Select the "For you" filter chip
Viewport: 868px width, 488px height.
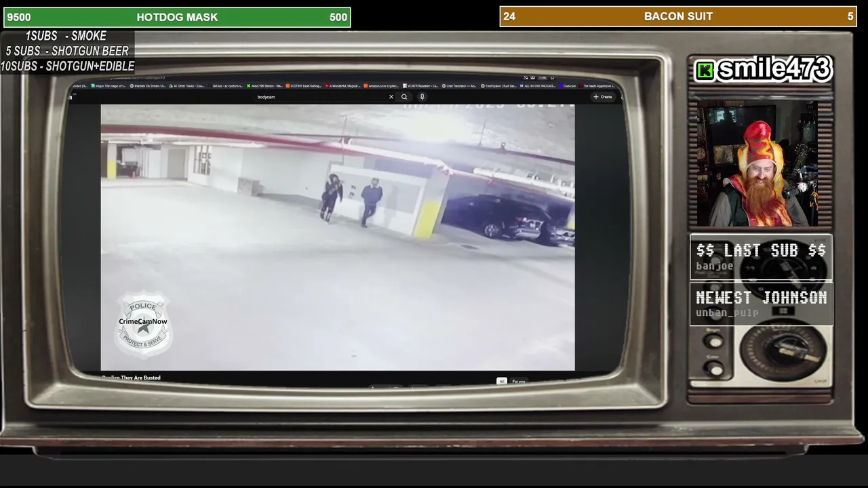point(519,382)
